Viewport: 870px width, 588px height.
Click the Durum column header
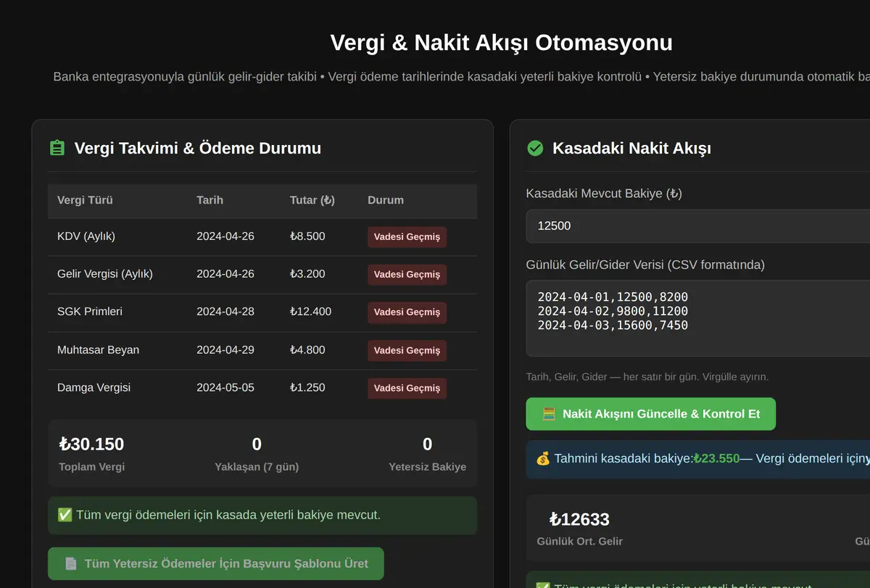[386, 200]
